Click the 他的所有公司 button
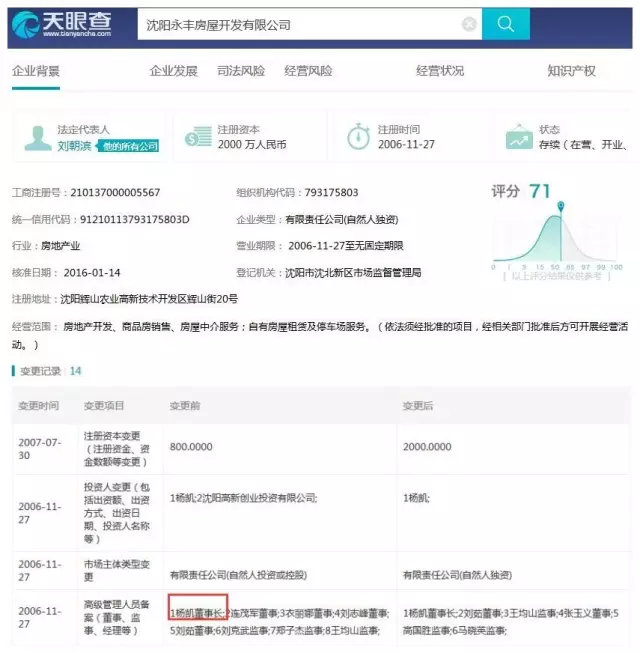Image resolution: width=640 pixels, height=653 pixels. point(128,146)
